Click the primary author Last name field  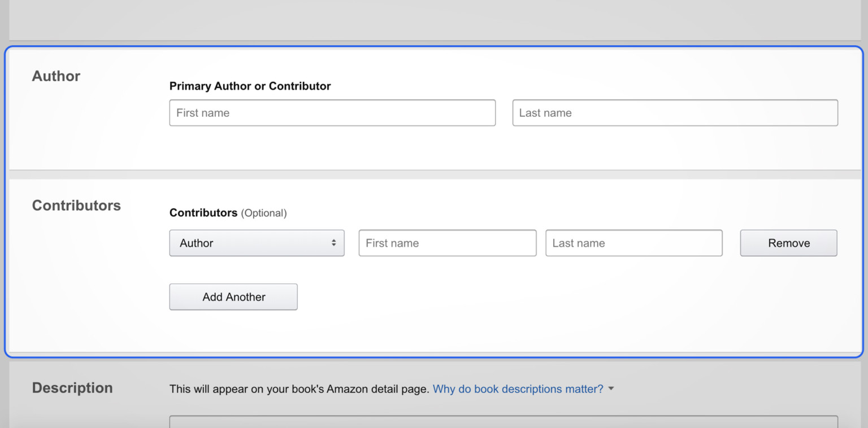(x=675, y=113)
